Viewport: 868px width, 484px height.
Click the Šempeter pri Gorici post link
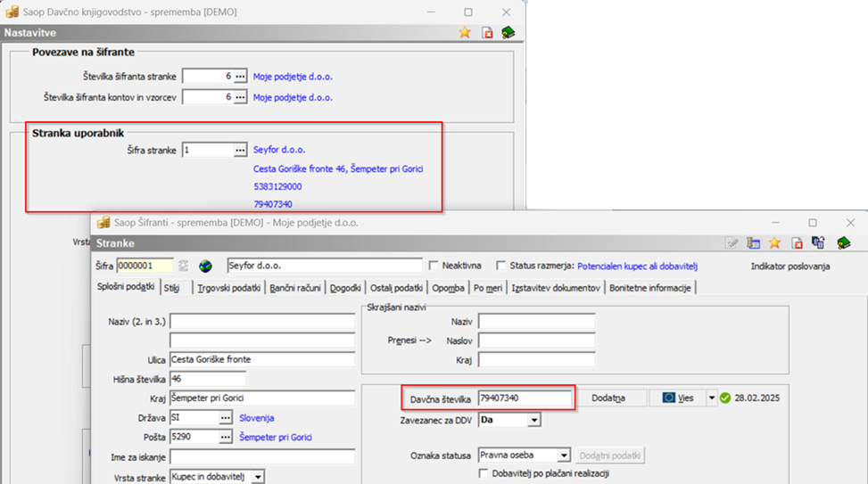[x=275, y=437]
